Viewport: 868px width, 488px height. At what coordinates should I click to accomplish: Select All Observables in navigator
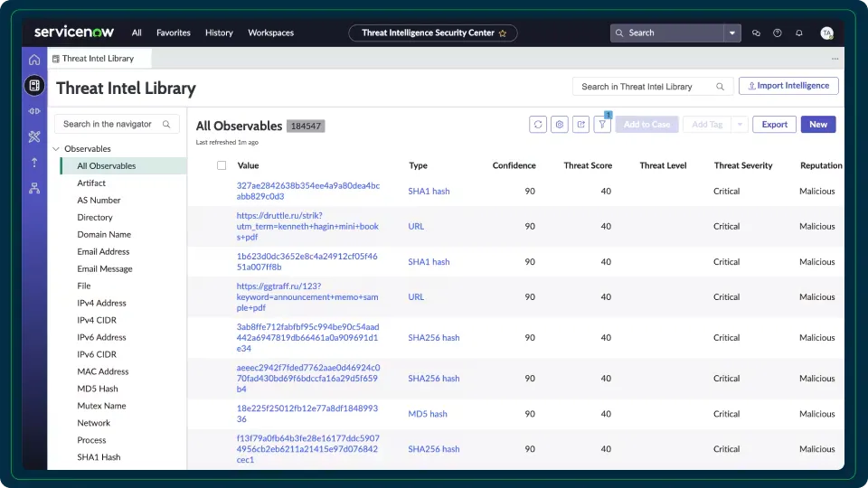pyautogui.click(x=124, y=166)
